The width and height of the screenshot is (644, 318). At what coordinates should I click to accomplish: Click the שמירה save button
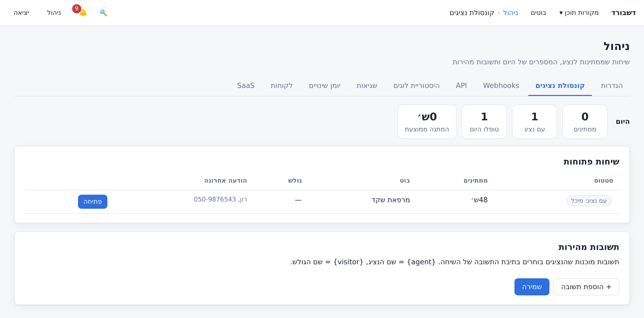point(532,287)
